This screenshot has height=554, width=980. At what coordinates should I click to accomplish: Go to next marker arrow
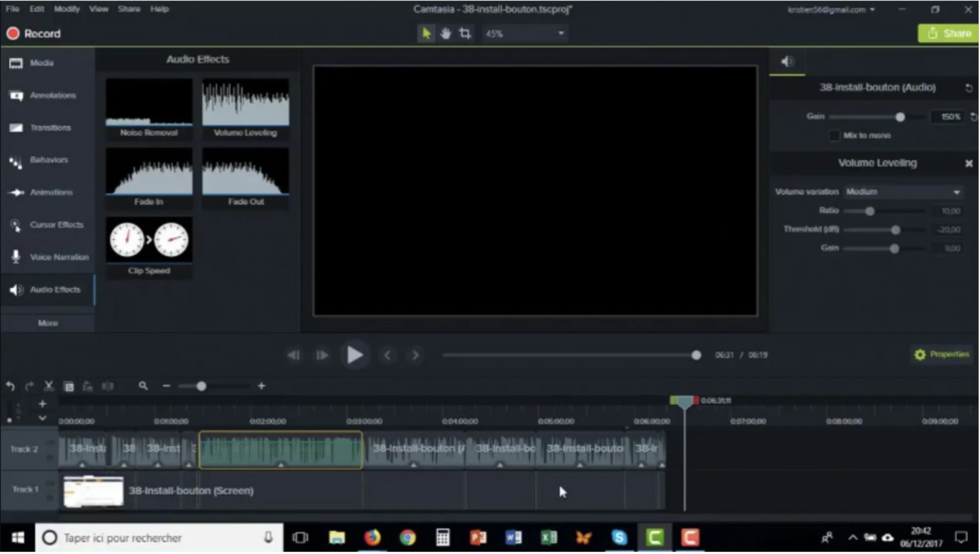416,355
